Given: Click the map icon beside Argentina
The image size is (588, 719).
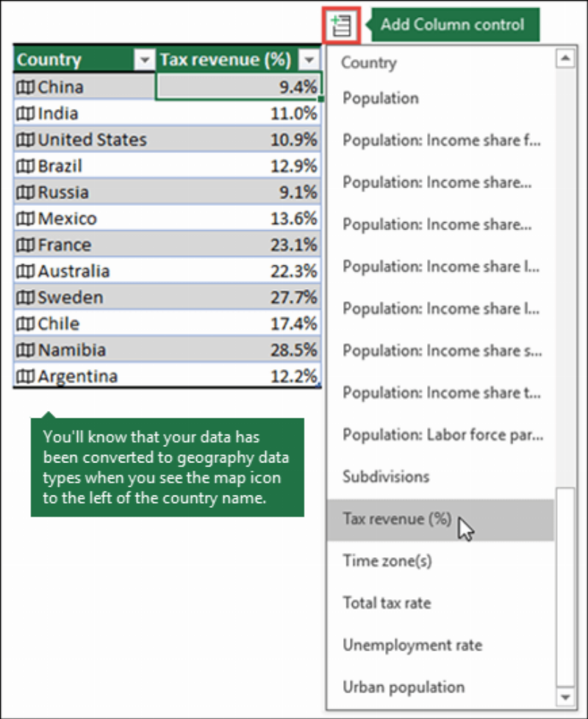Looking at the screenshot, I should (x=25, y=376).
